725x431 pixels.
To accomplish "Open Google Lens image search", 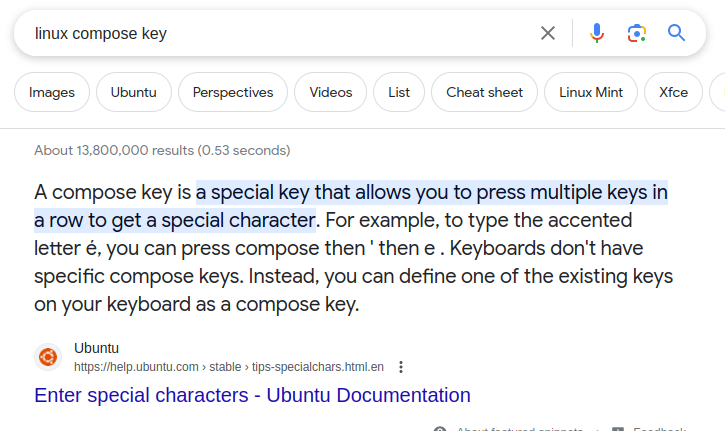I will pyautogui.click(x=637, y=33).
